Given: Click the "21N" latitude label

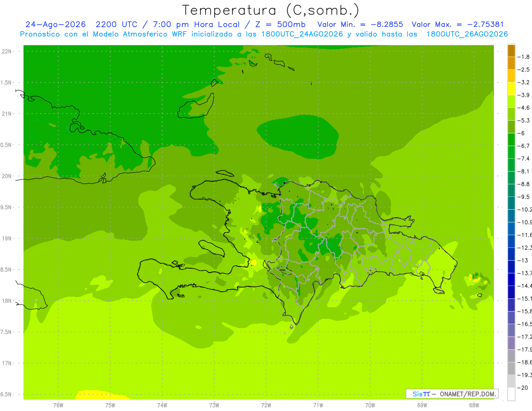Looking at the screenshot, I should point(8,114).
